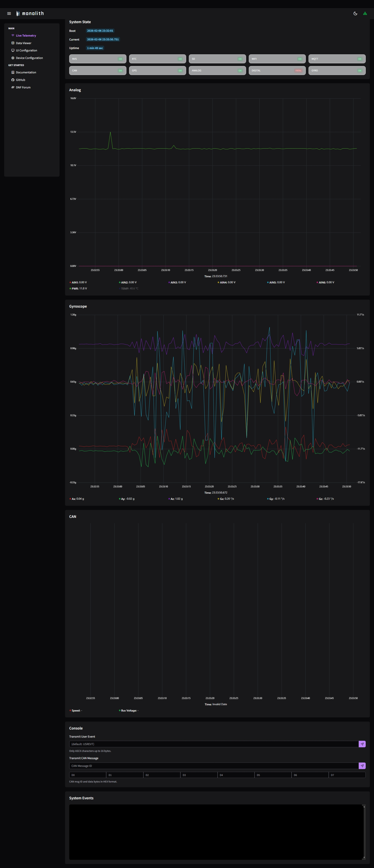
Task: Open the hamburger sidebar menu
Action: 9,13
